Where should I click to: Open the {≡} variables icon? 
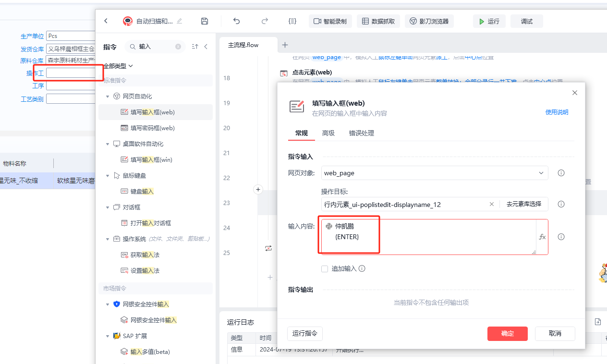coord(292,21)
